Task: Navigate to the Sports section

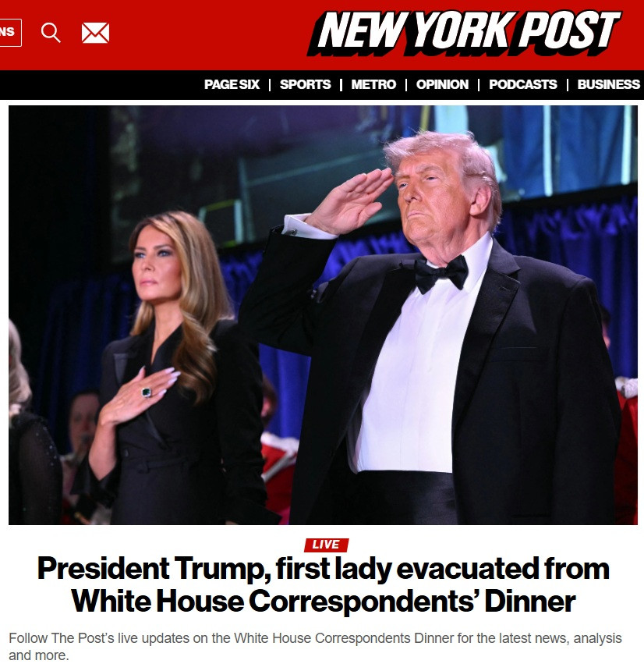Action: tap(306, 84)
